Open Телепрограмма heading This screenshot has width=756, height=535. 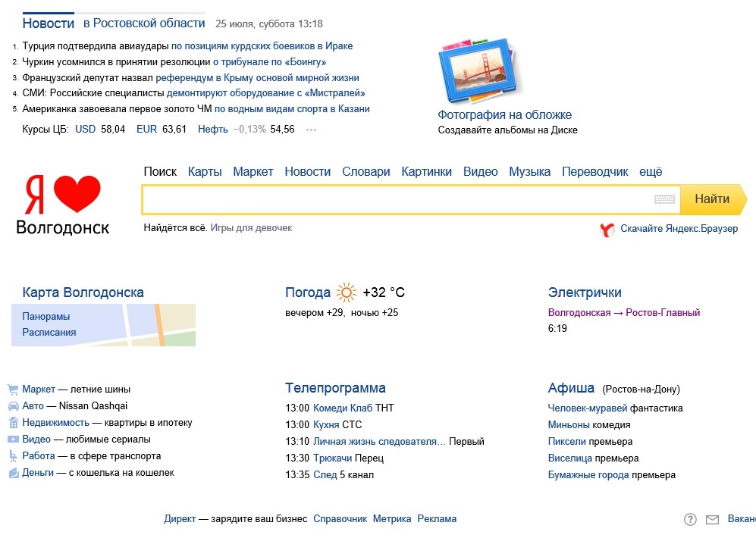tap(335, 388)
